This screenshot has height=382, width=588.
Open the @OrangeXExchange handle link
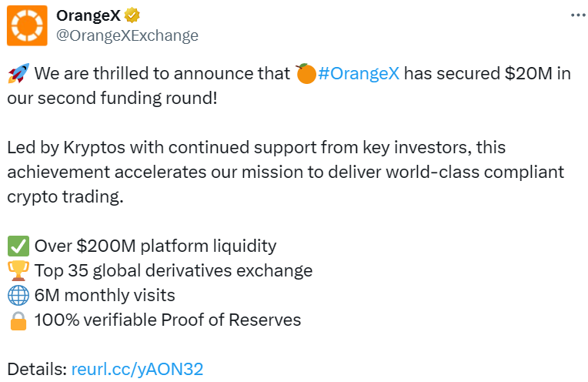point(127,35)
